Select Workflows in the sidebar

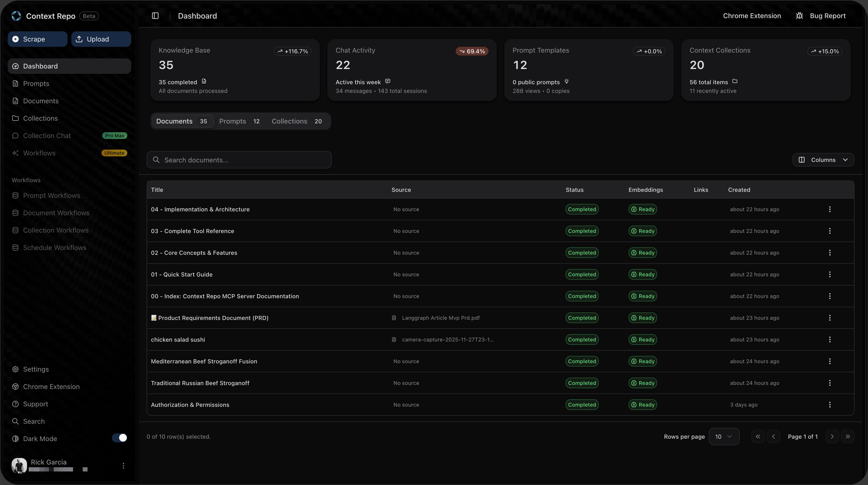coord(40,153)
